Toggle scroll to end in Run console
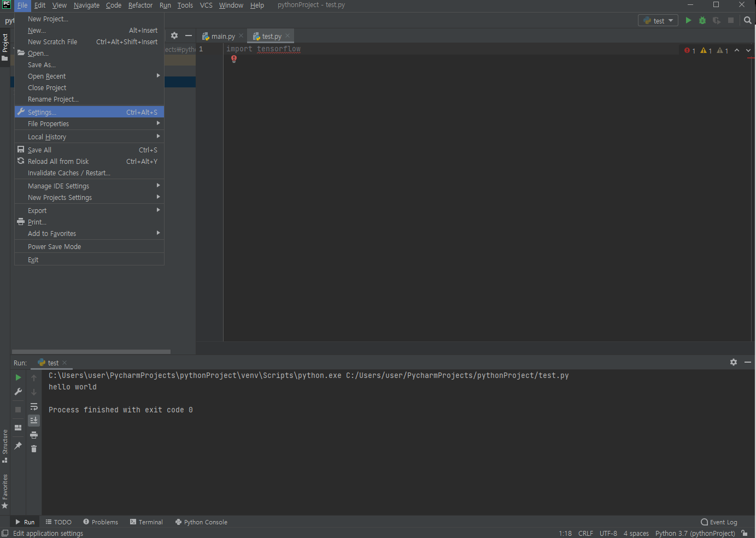The image size is (756, 538). (x=34, y=420)
